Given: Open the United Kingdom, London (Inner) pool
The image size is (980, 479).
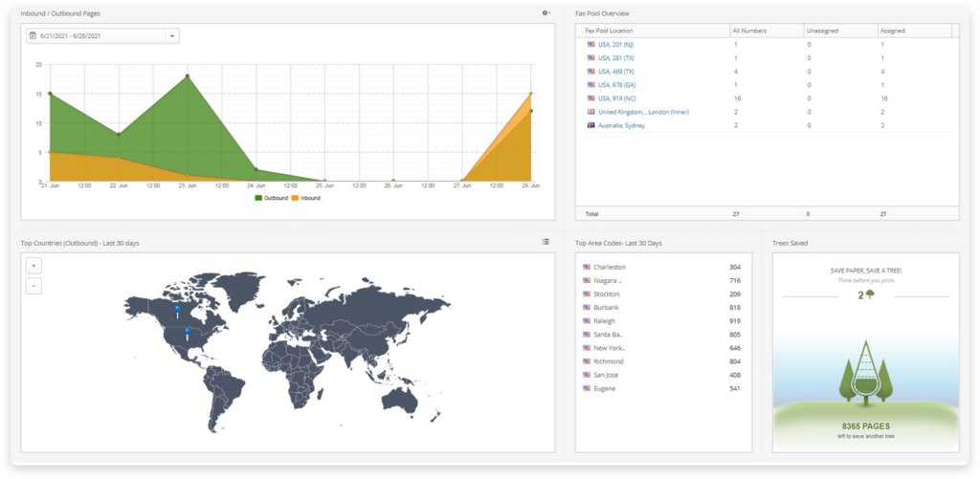Looking at the screenshot, I should pos(643,112).
